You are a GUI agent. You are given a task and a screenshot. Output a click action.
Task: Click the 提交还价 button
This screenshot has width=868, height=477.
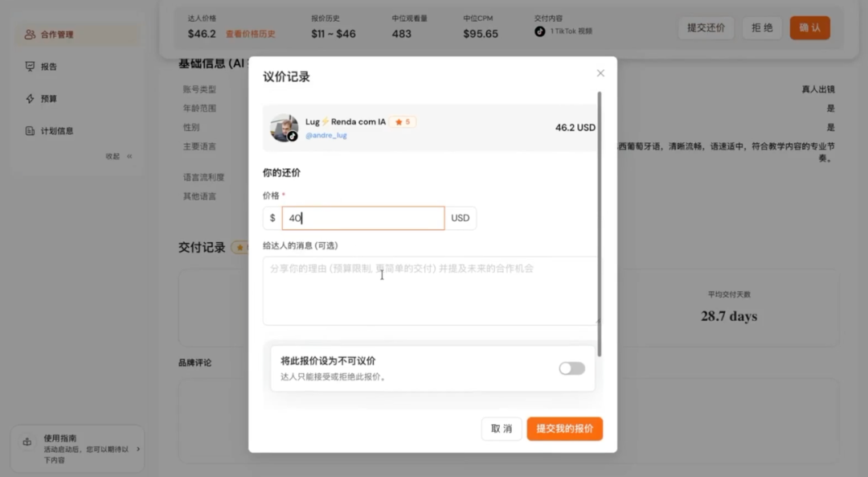(706, 27)
